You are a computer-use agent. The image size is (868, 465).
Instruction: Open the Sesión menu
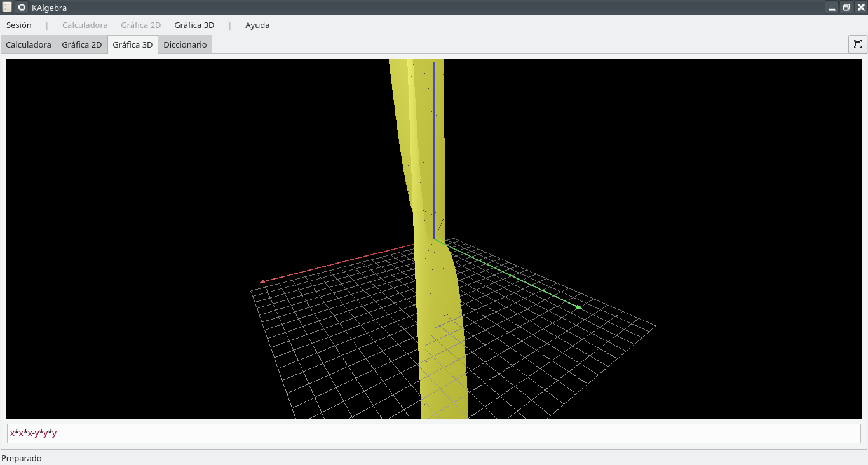(18, 25)
